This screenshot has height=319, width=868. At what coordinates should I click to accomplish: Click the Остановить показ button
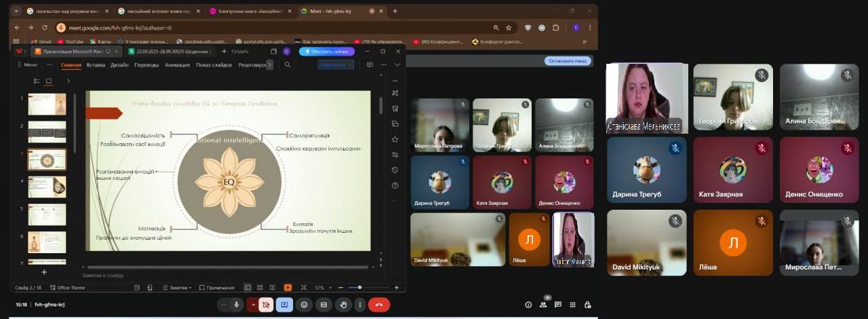tap(567, 61)
